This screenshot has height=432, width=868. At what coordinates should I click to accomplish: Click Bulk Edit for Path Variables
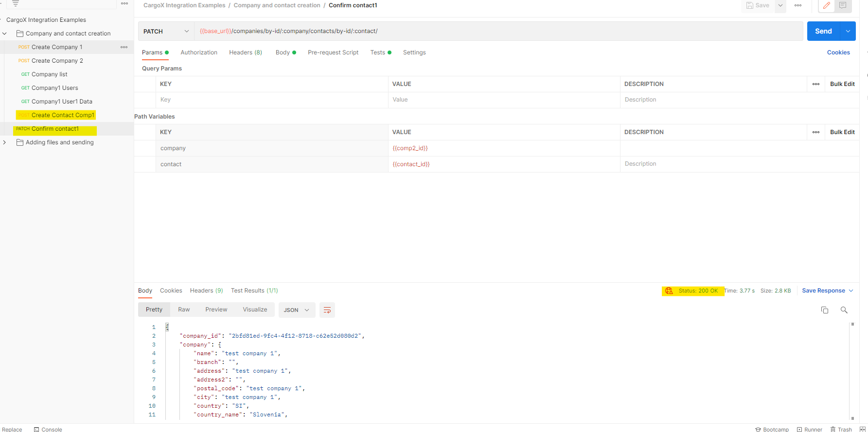pyautogui.click(x=842, y=132)
